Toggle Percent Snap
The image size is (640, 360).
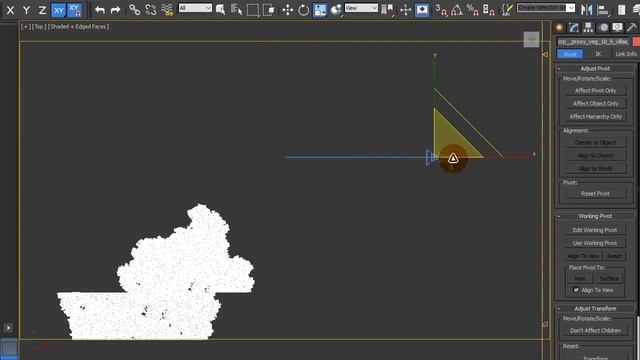(473, 10)
